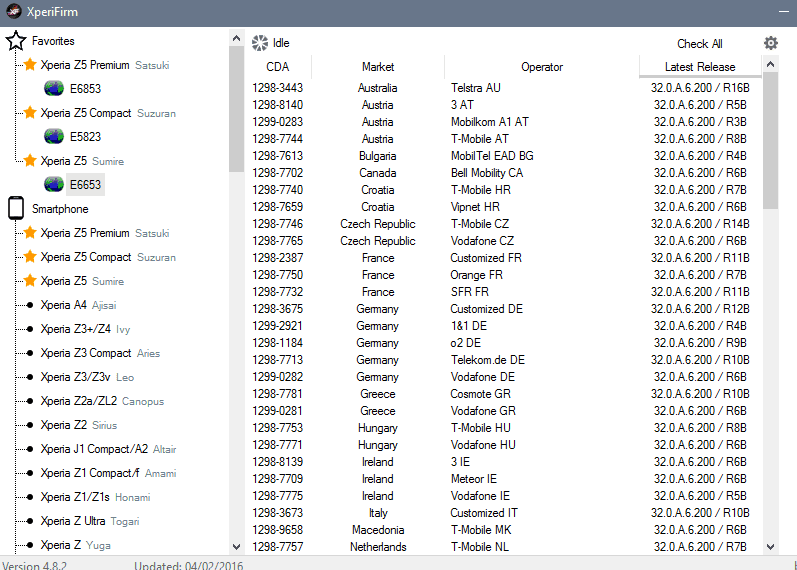The image size is (797, 570).
Task: Click the Smartphone tree heading
Action: pos(60,208)
